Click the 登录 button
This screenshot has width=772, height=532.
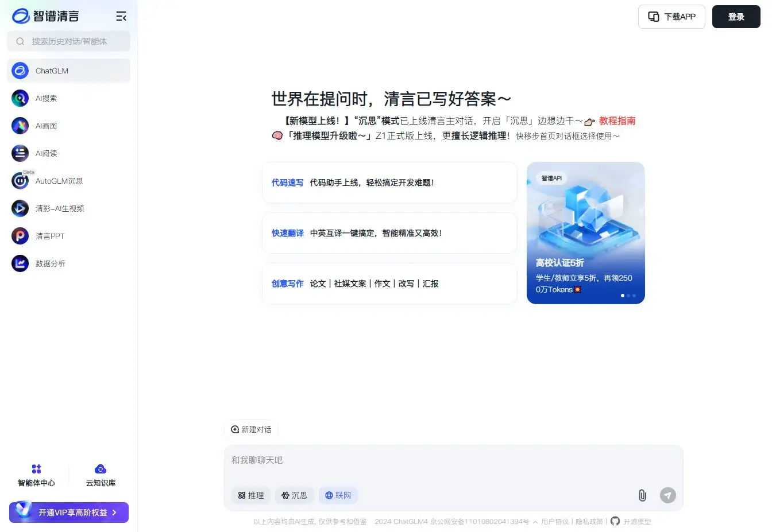[736, 17]
